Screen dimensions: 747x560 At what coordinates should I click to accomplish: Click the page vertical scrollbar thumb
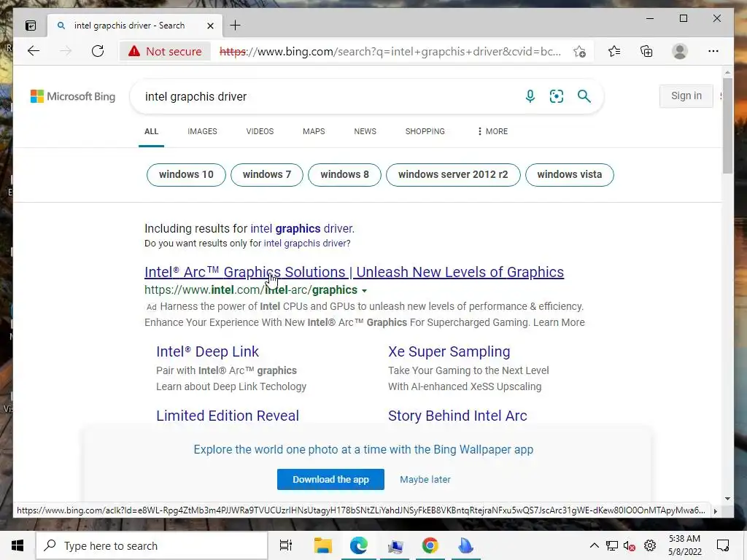[727, 126]
